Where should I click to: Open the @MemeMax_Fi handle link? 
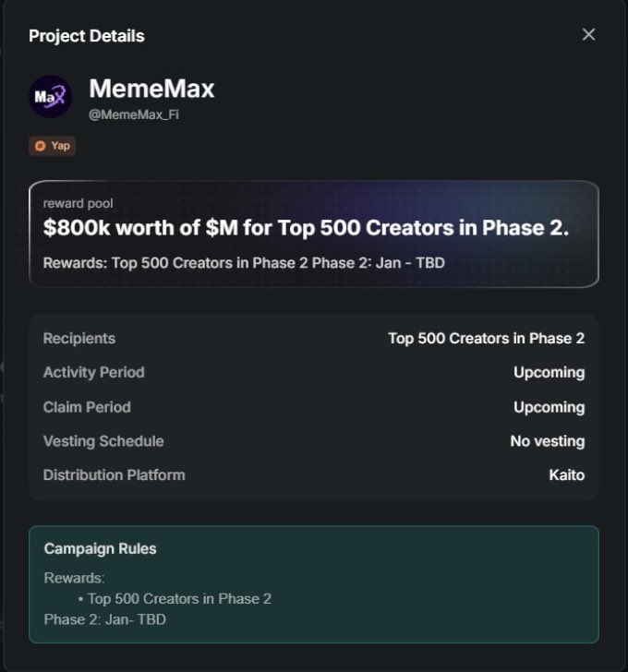[133, 114]
